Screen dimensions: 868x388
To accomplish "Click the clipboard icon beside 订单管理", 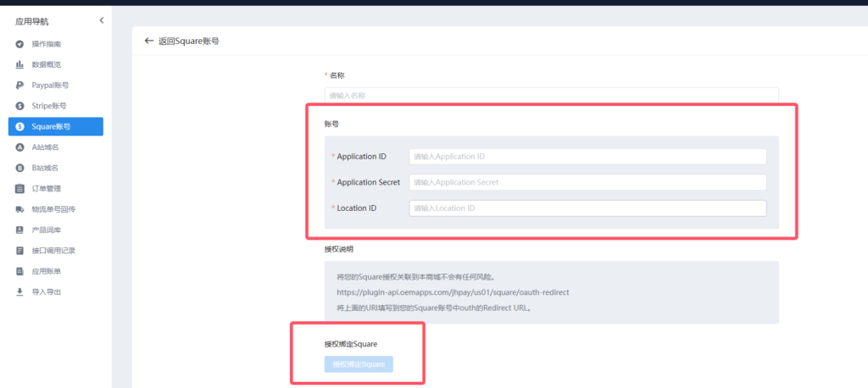I will tap(19, 189).
